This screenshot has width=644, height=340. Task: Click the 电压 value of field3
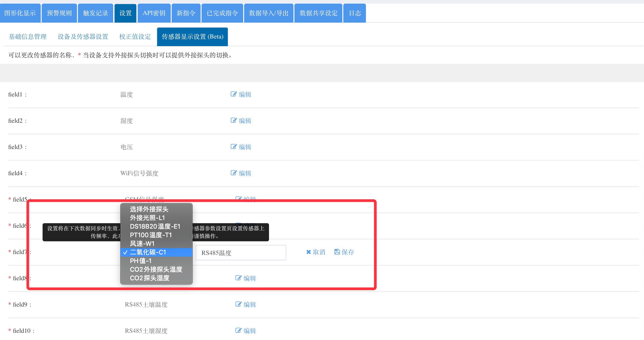[127, 147]
